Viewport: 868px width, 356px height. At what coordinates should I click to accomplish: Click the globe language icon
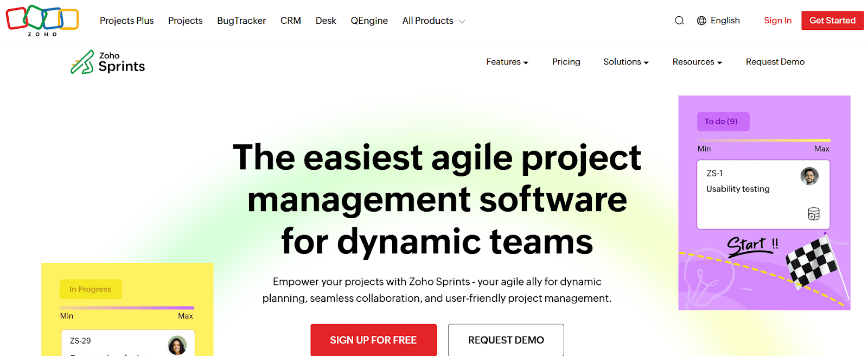coord(701,21)
